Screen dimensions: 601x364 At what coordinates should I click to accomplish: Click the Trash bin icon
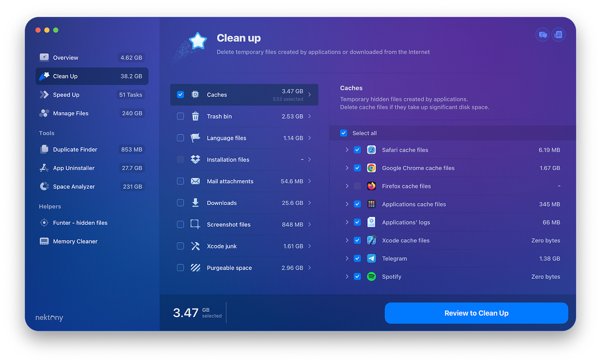(195, 116)
